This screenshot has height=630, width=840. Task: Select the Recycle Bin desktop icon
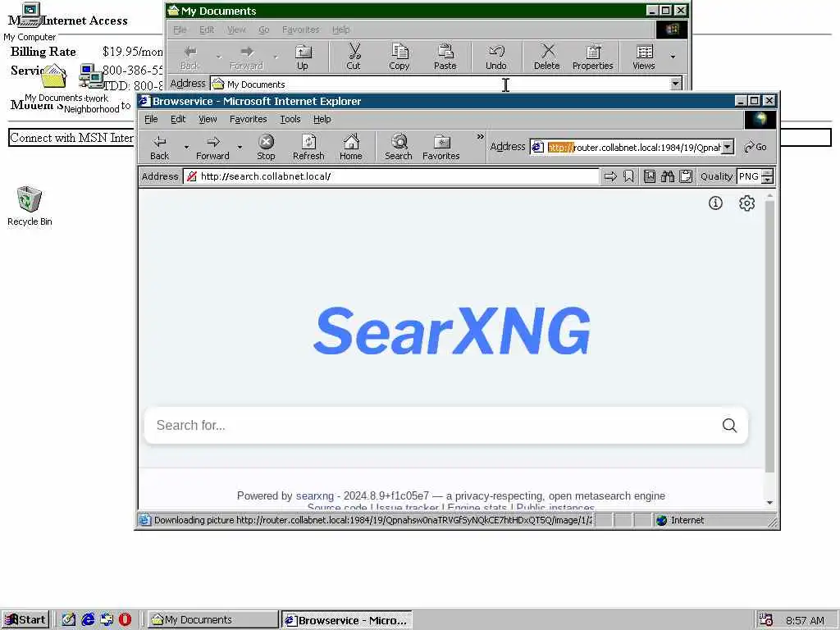tap(30, 206)
